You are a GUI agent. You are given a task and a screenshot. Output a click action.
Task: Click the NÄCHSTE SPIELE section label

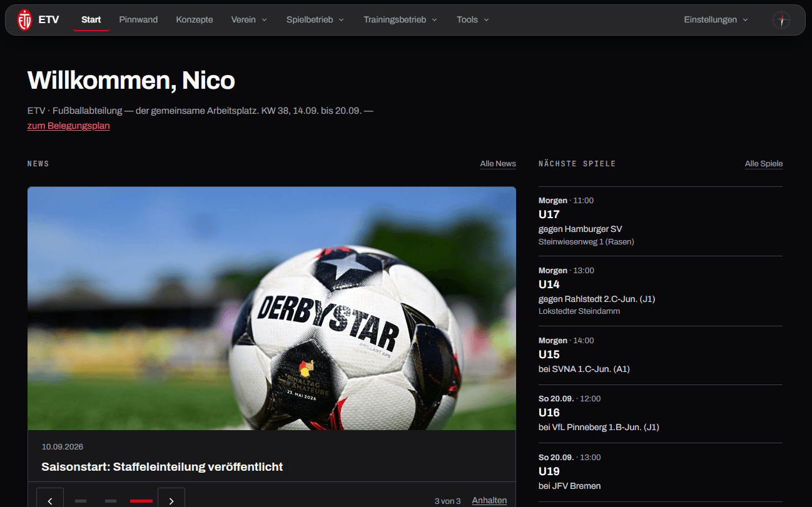pos(577,164)
